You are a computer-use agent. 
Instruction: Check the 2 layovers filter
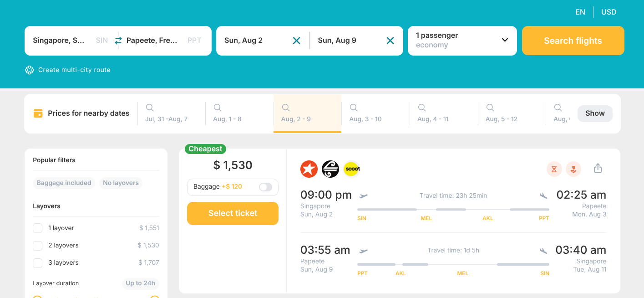[38, 246]
